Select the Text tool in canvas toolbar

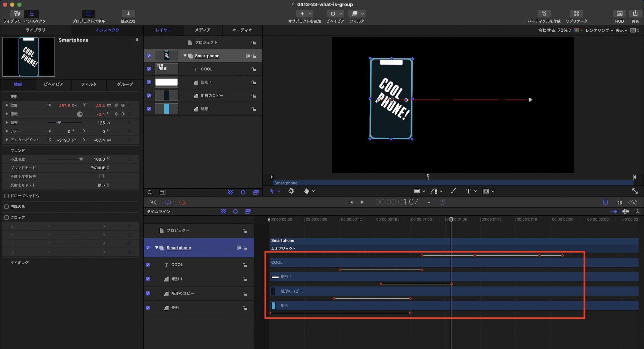[468, 191]
